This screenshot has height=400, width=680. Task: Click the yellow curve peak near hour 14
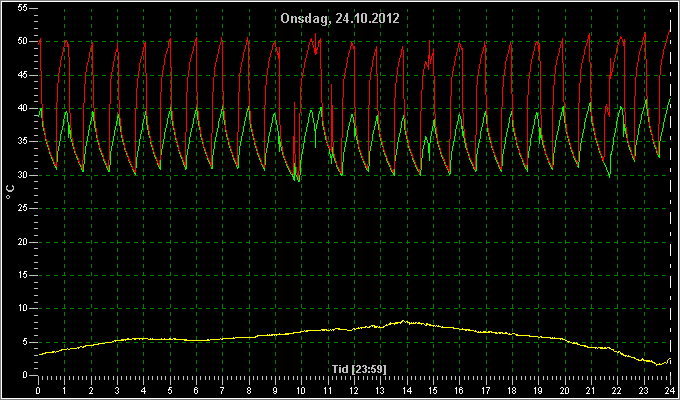point(404,321)
